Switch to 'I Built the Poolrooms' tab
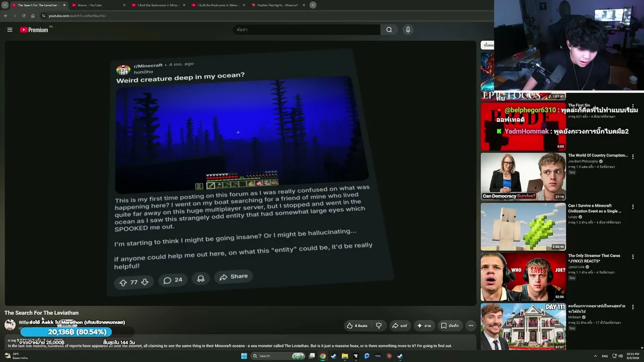Viewport: 644px width, 362px height. point(218,5)
